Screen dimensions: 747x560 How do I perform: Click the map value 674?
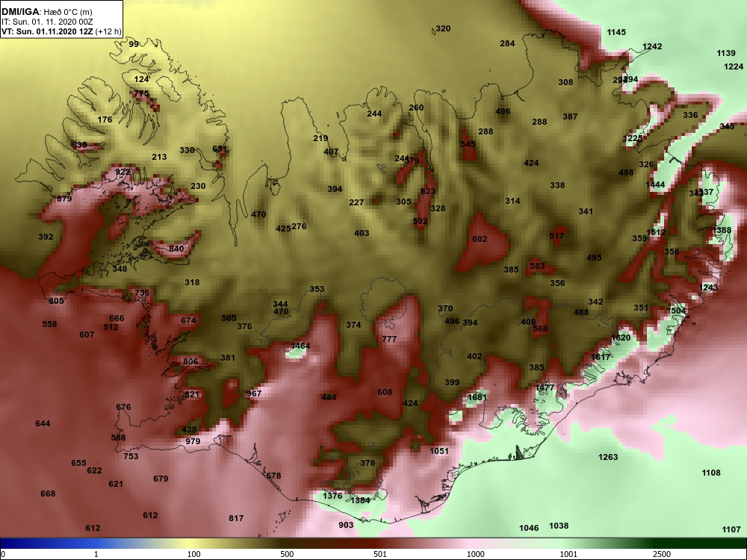(x=188, y=320)
